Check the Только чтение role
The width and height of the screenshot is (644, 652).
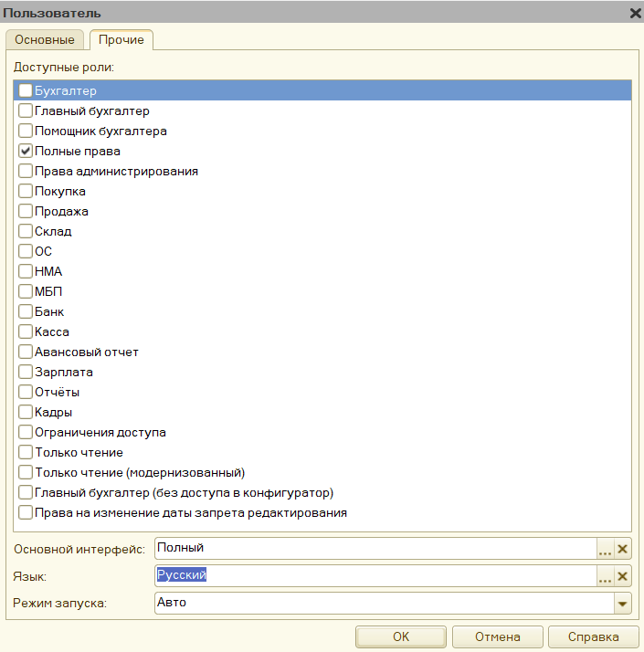tap(26, 453)
